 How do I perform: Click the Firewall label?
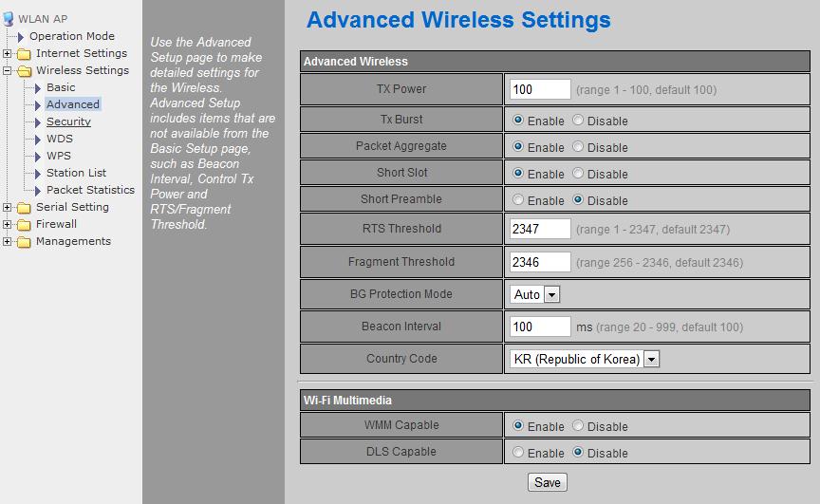click(x=56, y=224)
